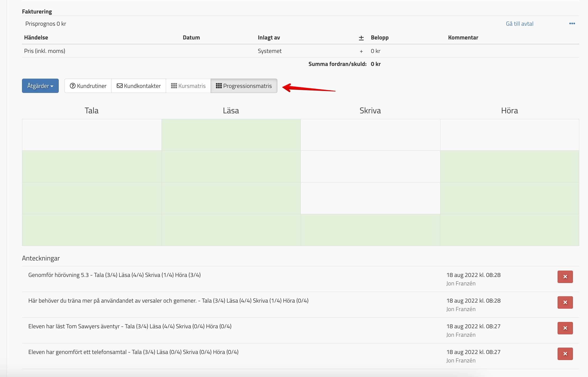The height and width of the screenshot is (377, 588).
Task: Toggle the second green cell under Höra
Action: (509, 166)
